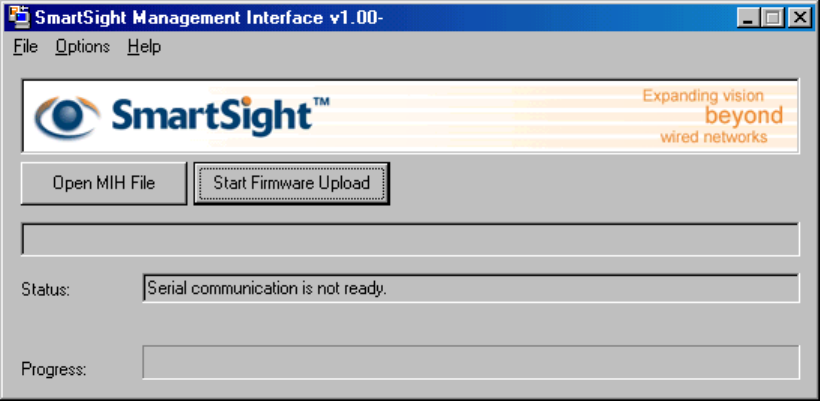This screenshot has width=820, height=401.
Task: Close the SmartSight Management Interface window
Action: pyautogui.click(x=798, y=17)
